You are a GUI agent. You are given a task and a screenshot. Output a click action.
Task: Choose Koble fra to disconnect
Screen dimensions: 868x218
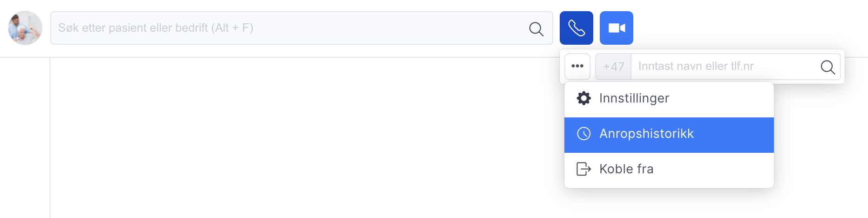[669, 170]
